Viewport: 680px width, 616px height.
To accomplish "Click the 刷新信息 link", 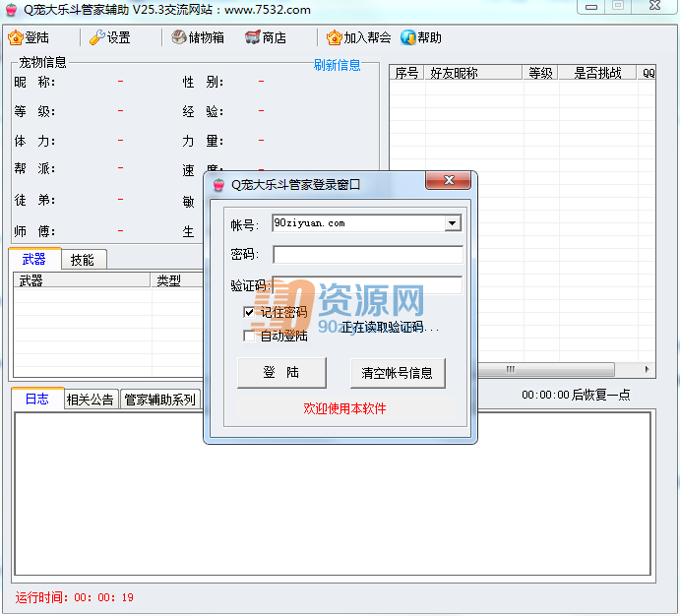I will pyautogui.click(x=337, y=65).
